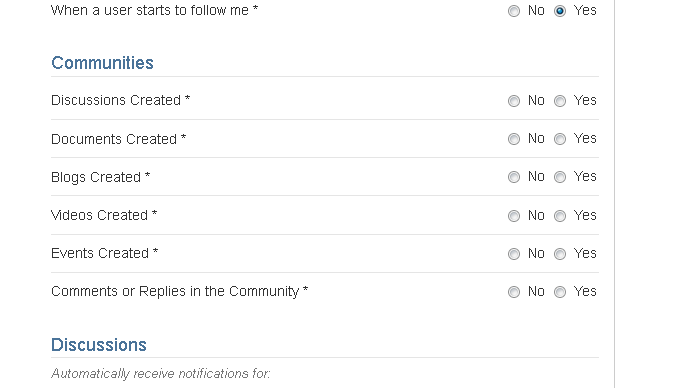
Task: Choose No for Comments or Replies
Action: coord(514,292)
